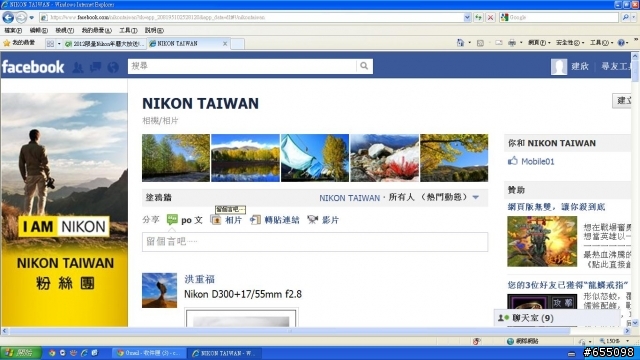Open the 工具(O) command bar dropdown
Image resolution: width=640 pixels, height=360 pixels.
click(x=601, y=42)
